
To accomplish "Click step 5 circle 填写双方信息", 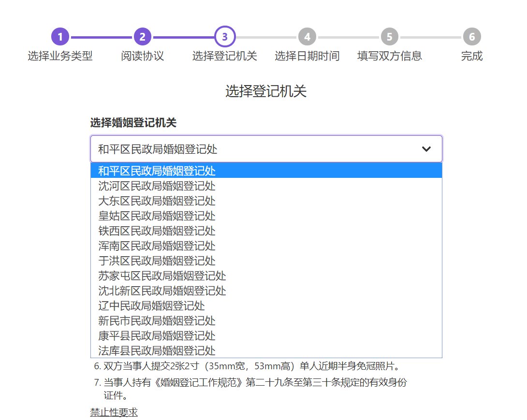I will click(389, 37).
